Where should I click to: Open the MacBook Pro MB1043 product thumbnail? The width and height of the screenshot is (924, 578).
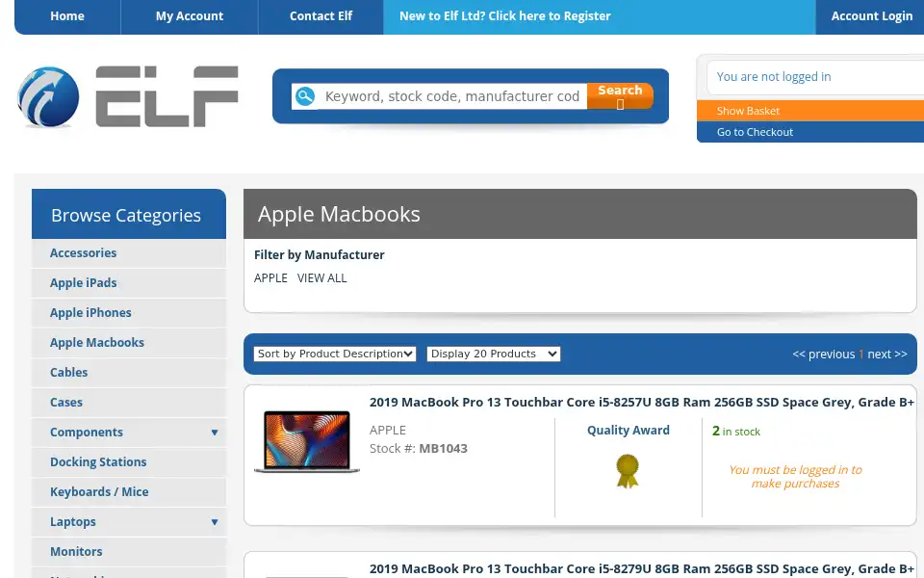pos(307,441)
